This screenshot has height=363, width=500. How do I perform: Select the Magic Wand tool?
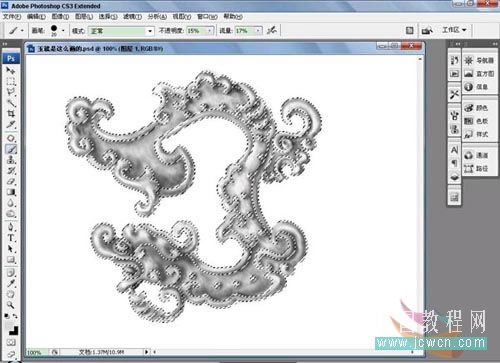point(11,103)
